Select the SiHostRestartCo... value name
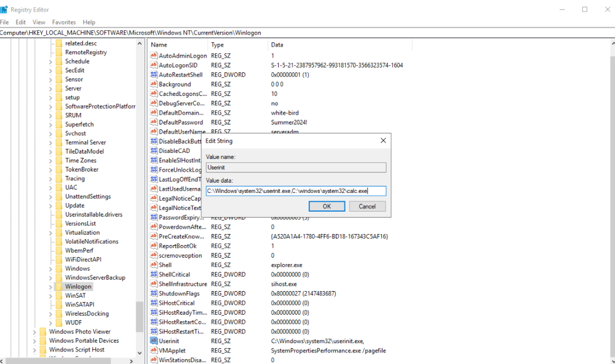Viewport: 615px width, 364px height. tap(182, 322)
